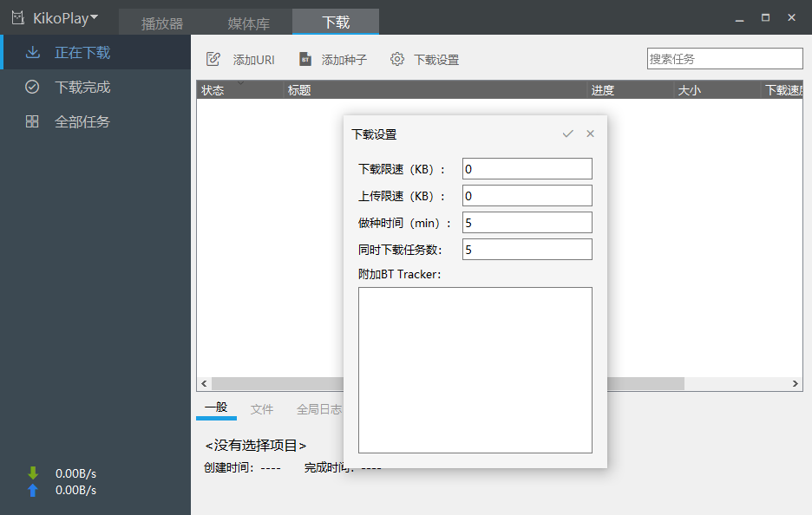Click the right arrow of horizontal scrollbar
Screen dimensions: 812x515
(x=795, y=383)
